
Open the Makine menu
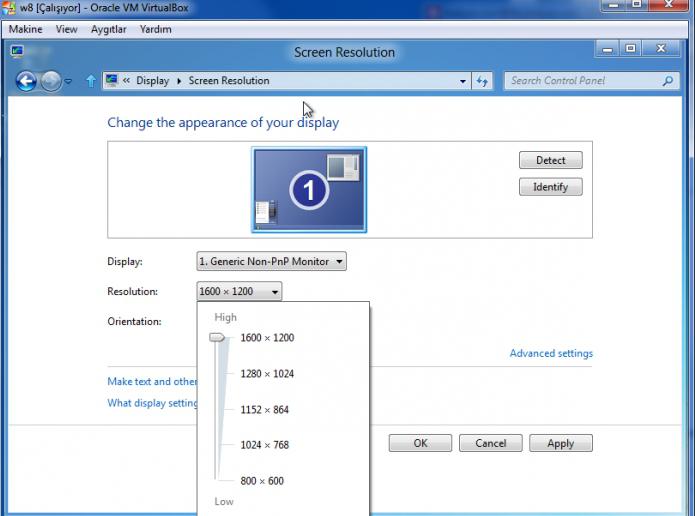(x=26, y=29)
